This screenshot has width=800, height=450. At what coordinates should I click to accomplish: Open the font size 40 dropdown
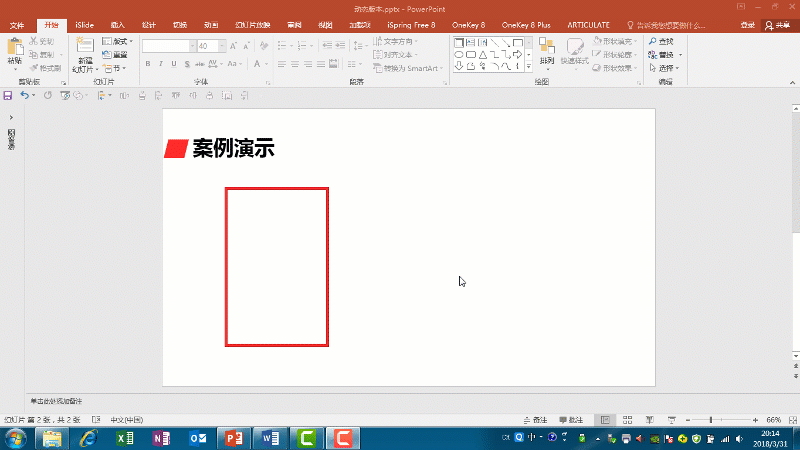coord(222,46)
